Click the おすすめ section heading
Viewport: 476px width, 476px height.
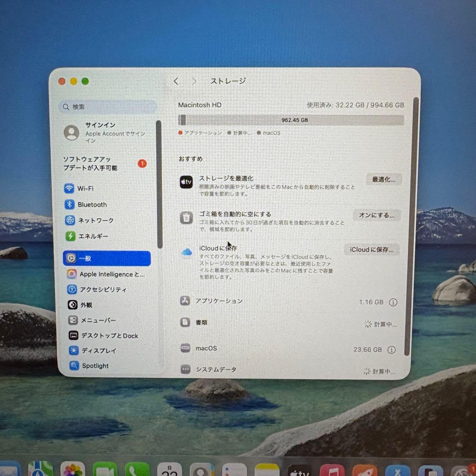pos(191,159)
